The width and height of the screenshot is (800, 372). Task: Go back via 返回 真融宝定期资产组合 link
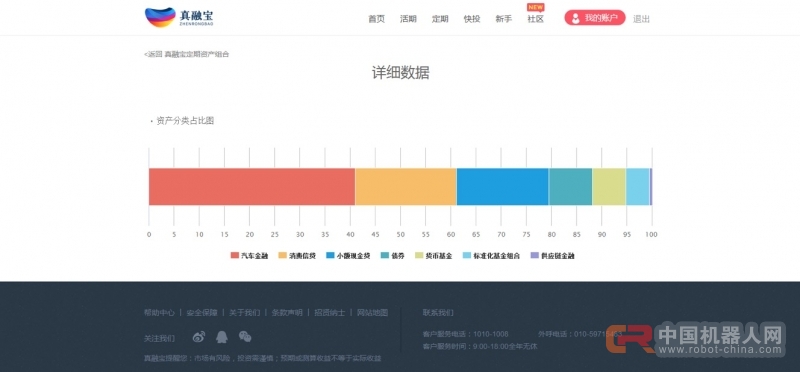pyautogui.click(x=187, y=54)
